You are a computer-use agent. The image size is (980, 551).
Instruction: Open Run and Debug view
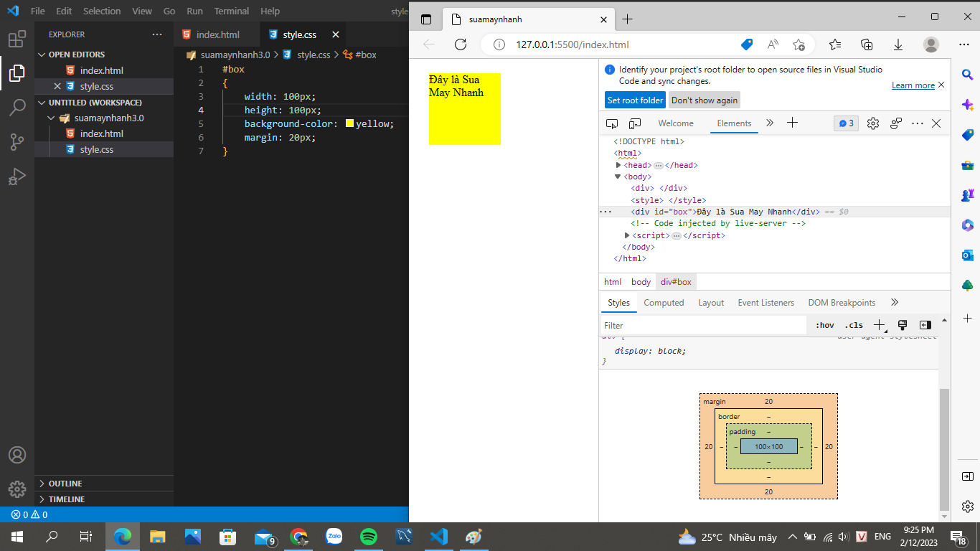pyautogui.click(x=17, y=176)
